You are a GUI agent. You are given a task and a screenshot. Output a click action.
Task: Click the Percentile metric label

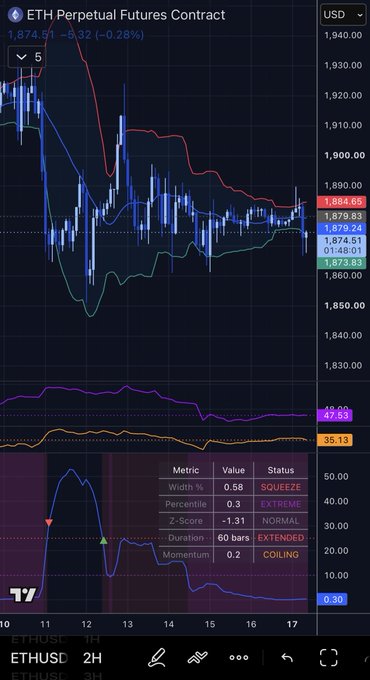click(186, 504)
